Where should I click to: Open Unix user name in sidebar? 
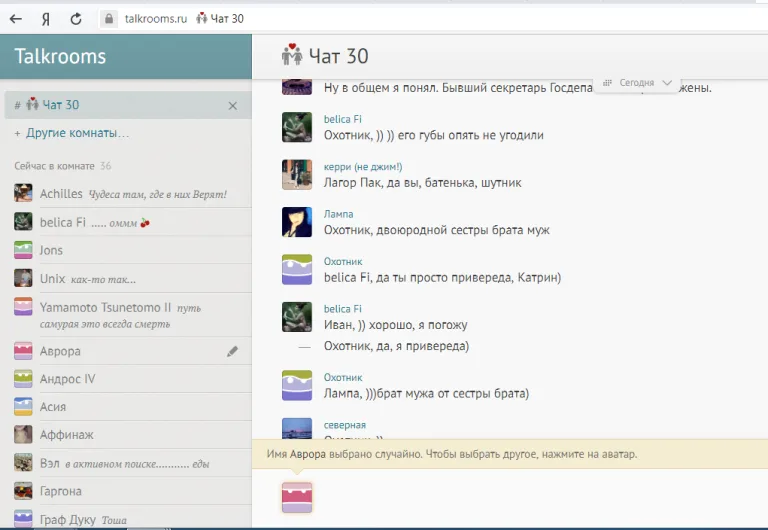pyautogui.click(x=52, y=279)
